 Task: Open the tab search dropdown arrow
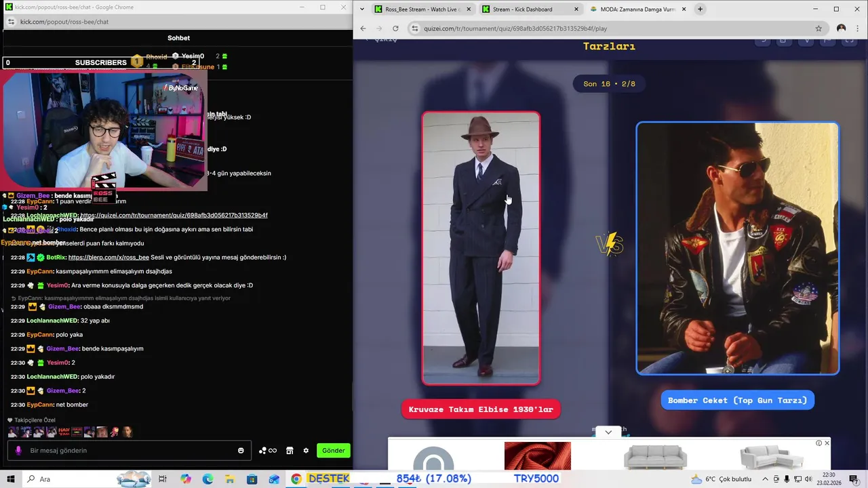[x=362, y=9]
